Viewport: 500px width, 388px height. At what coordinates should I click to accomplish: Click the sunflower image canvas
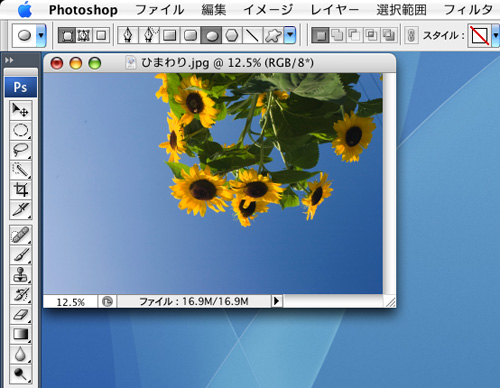[x=213, y=183]
